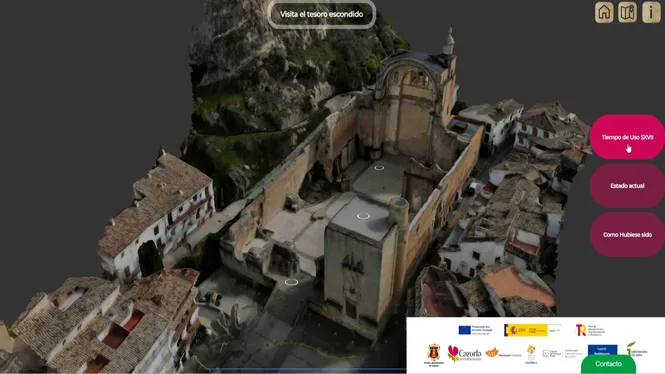
Task: Click the blue Cazorla Sostenible badge
Action: pyautogui.click(x=602, y=350)
